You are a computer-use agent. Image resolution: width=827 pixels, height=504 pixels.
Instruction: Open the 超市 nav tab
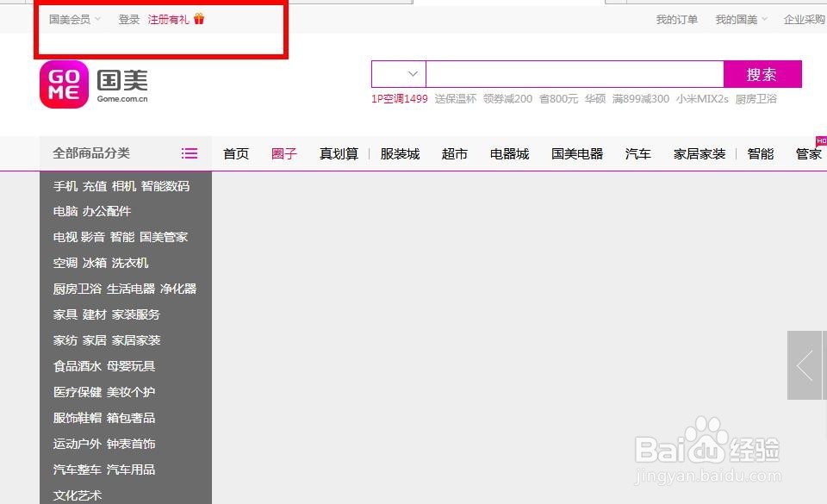point(455,154)
